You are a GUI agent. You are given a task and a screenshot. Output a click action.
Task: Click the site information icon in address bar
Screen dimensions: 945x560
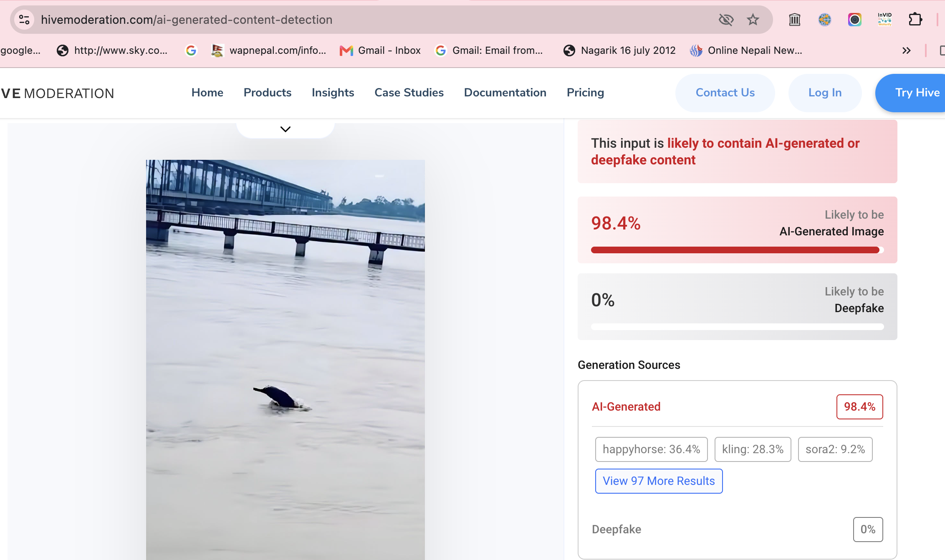[24, 20]
